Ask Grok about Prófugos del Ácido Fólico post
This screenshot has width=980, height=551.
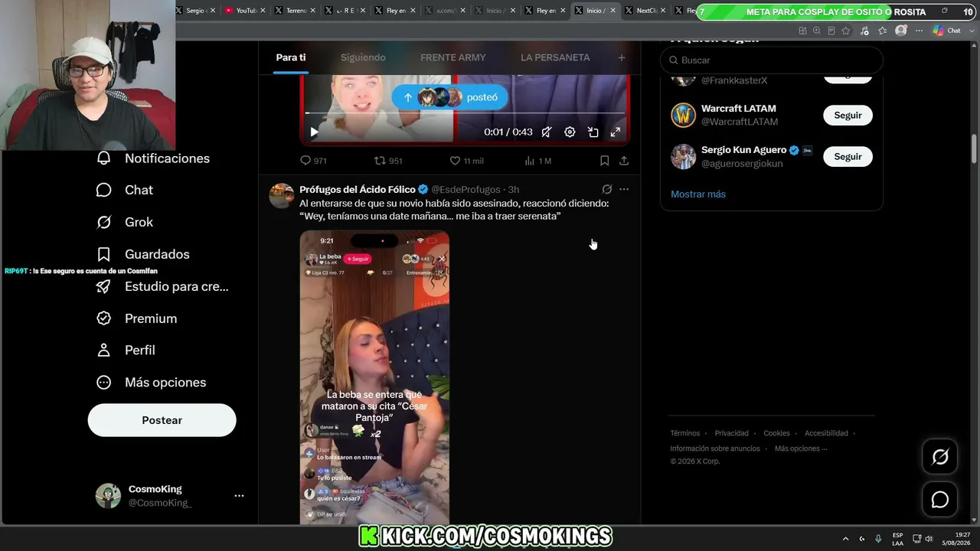point(606,189)
